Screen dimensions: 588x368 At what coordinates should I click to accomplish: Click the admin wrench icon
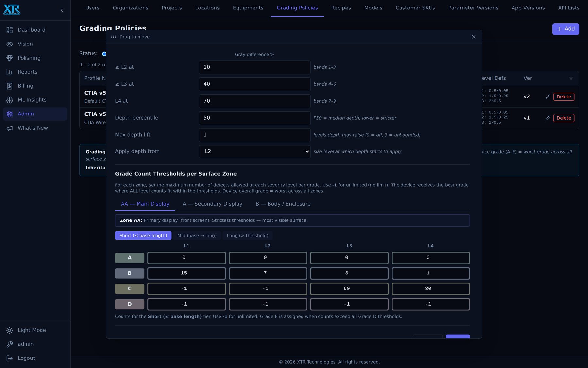pyautogui.click(x=9, y=344)
